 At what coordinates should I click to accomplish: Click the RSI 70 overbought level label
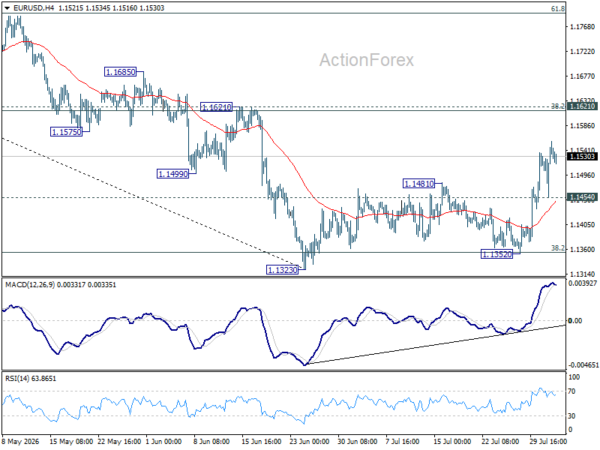[572, 391]
